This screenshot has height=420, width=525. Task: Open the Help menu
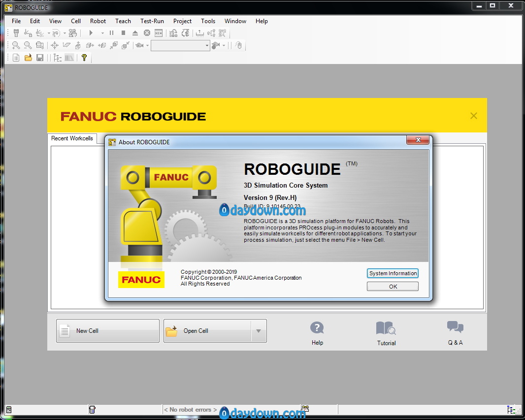coord(262,21)
